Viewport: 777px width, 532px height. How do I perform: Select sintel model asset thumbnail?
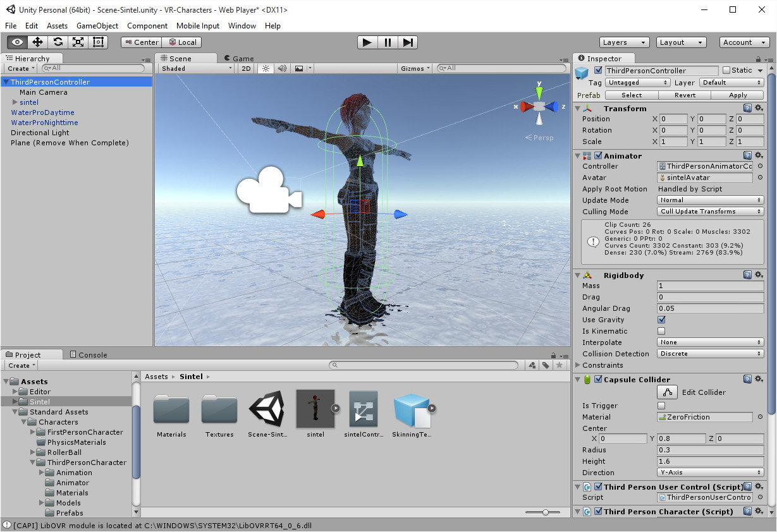(315, 409)
